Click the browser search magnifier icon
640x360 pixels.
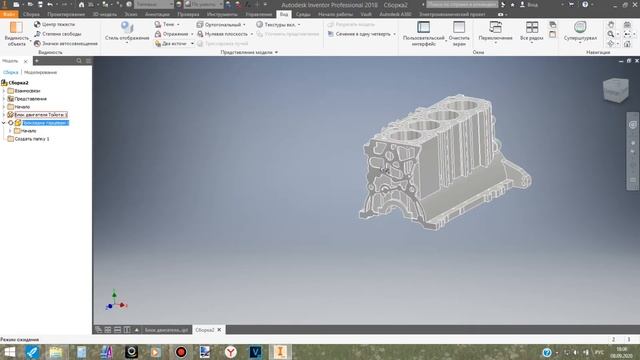tap(79, 61)
